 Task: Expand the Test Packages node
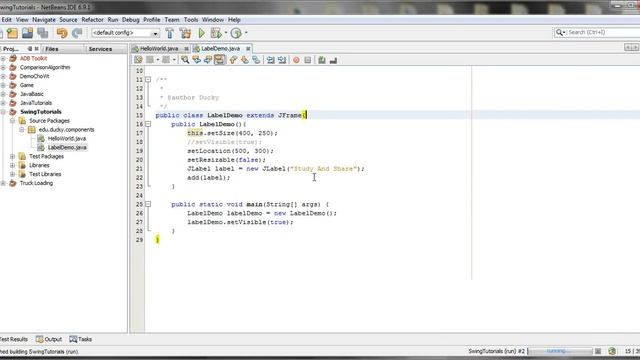[x=13, y=156]
